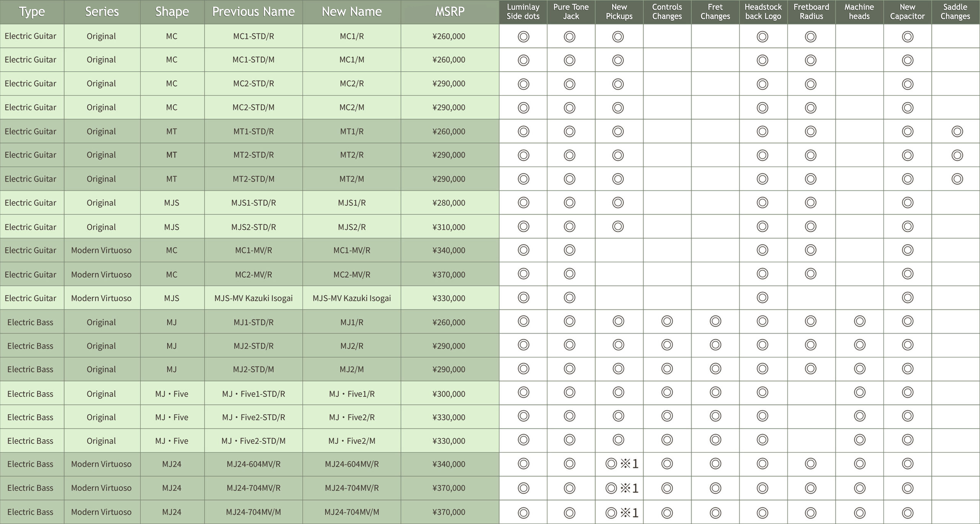Click the Headstock back Logo mark for MJS-MV Kazuki Isogai
This screenshot has width=980, height=524.
tap(762, 298)
